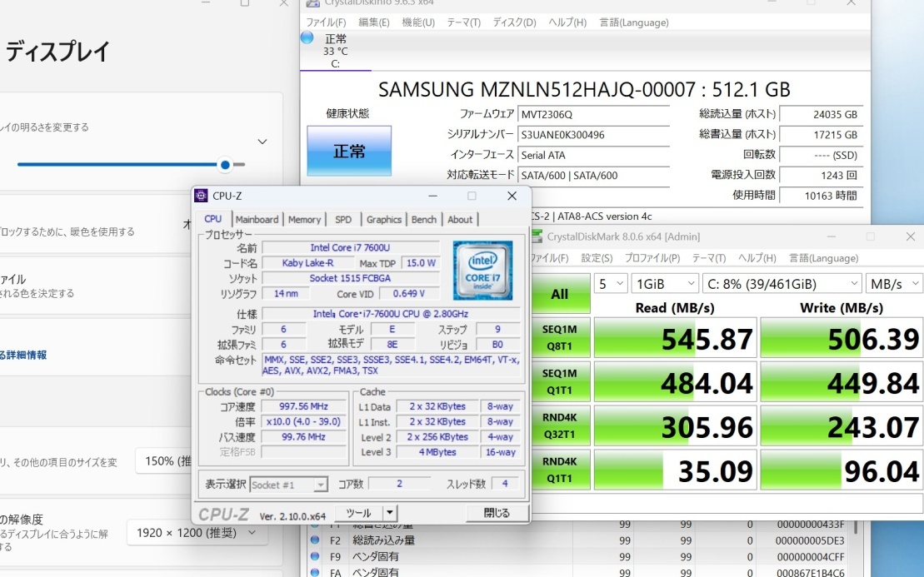Switch to the Mainboard tab in CPU-Z
Screen dimensions: 924x577
[x=257, y=220]
